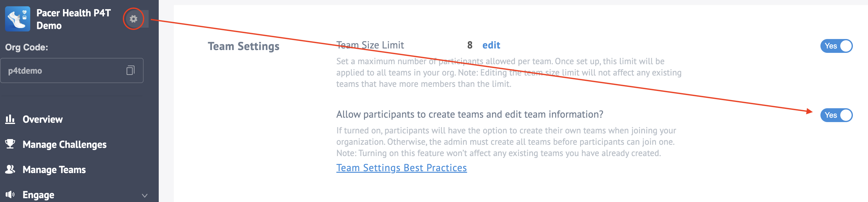Edit the team size limit value
868x202 pixels.
pyautogui.click(x=491, y=45)
